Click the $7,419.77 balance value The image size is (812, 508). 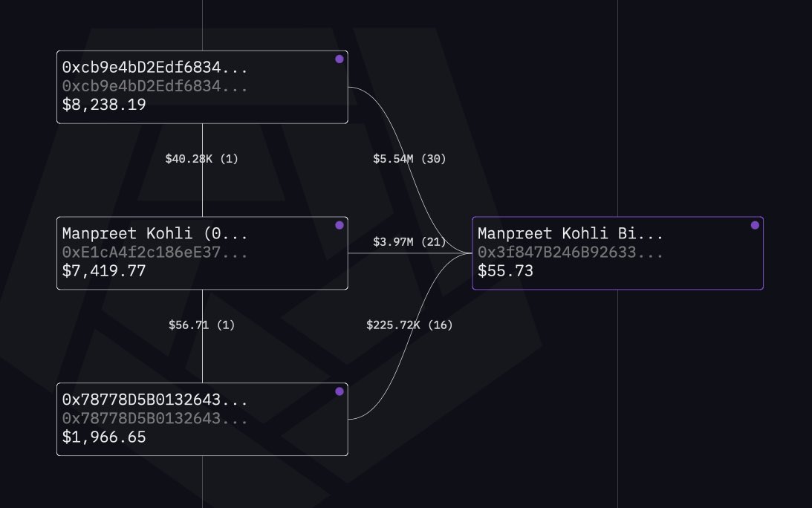104,271
